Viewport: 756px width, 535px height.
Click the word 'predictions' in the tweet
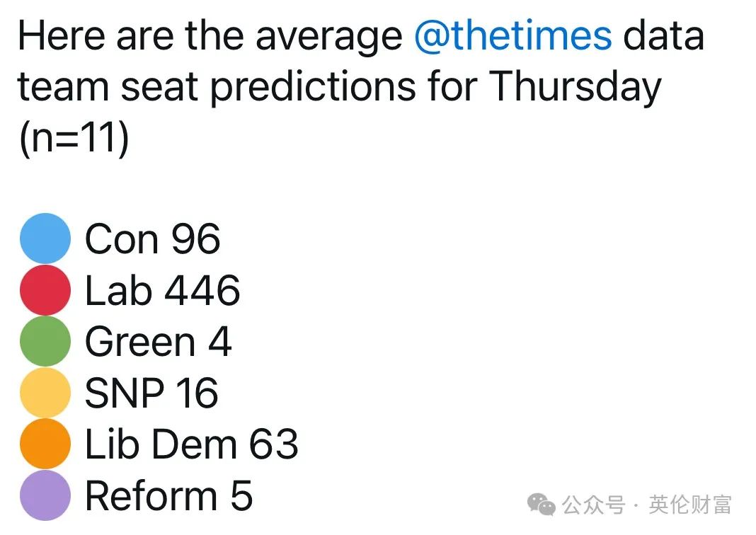pyautogui.click(x=314, y=87)
